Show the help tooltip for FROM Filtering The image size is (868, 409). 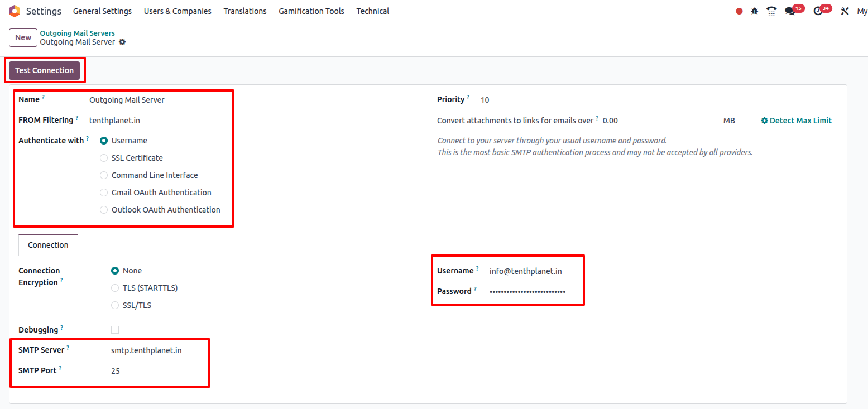[77, 118]
